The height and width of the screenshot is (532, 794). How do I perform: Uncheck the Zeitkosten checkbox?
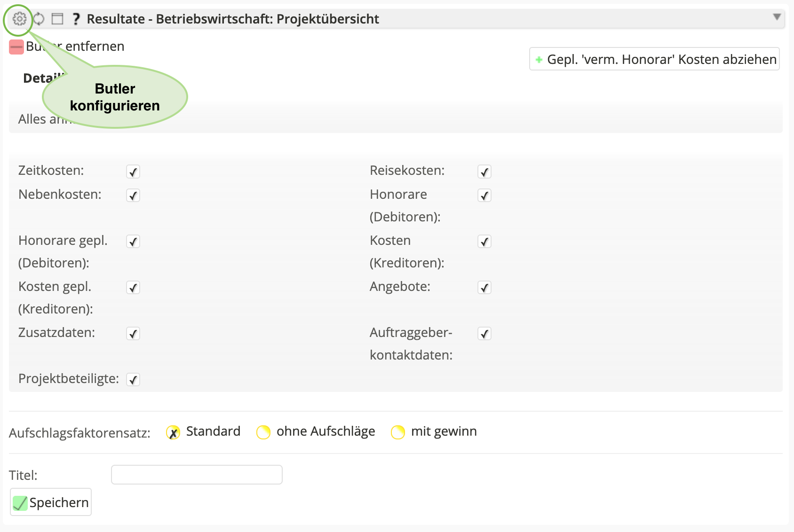[x=133, y=172]
